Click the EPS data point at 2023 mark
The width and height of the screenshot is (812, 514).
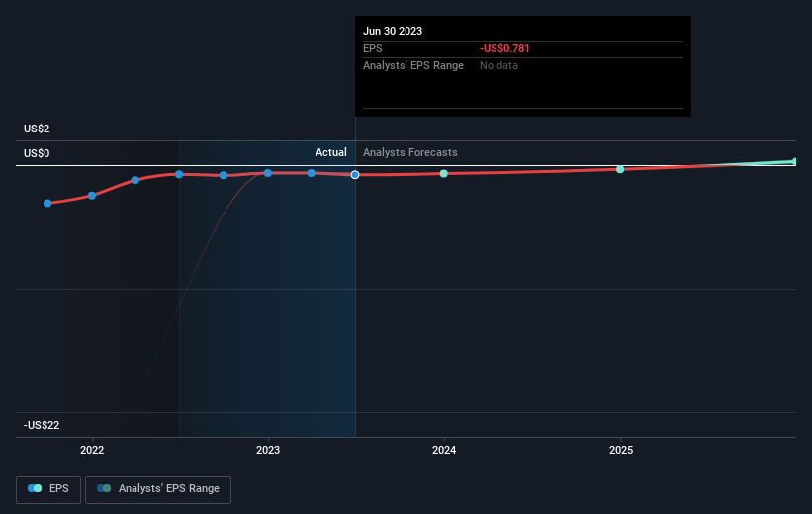[268, 173]
